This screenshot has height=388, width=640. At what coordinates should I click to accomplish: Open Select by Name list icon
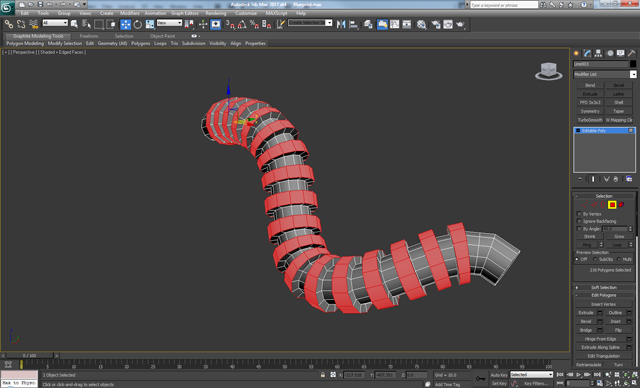[87, 24]
